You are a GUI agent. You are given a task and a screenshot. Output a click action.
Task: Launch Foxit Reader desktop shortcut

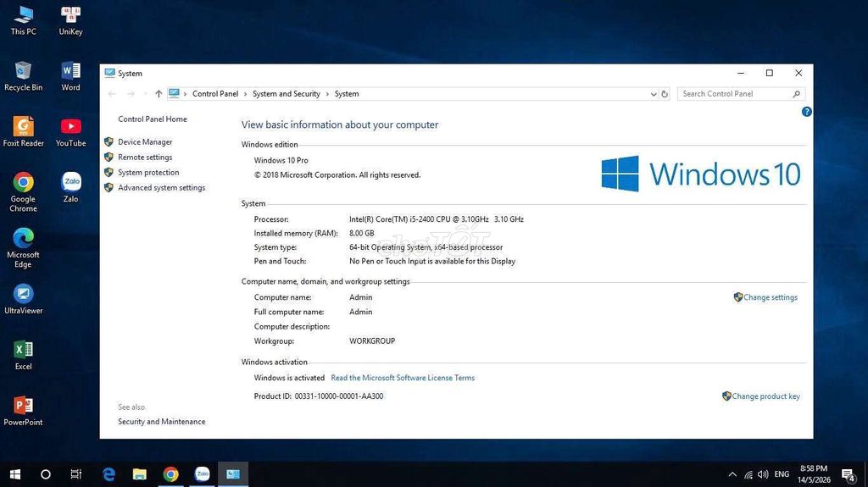click(23, 132)
